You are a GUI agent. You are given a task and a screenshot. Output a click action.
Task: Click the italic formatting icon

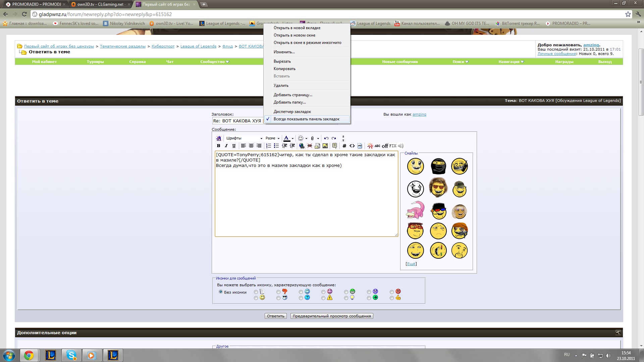[226, 146]
